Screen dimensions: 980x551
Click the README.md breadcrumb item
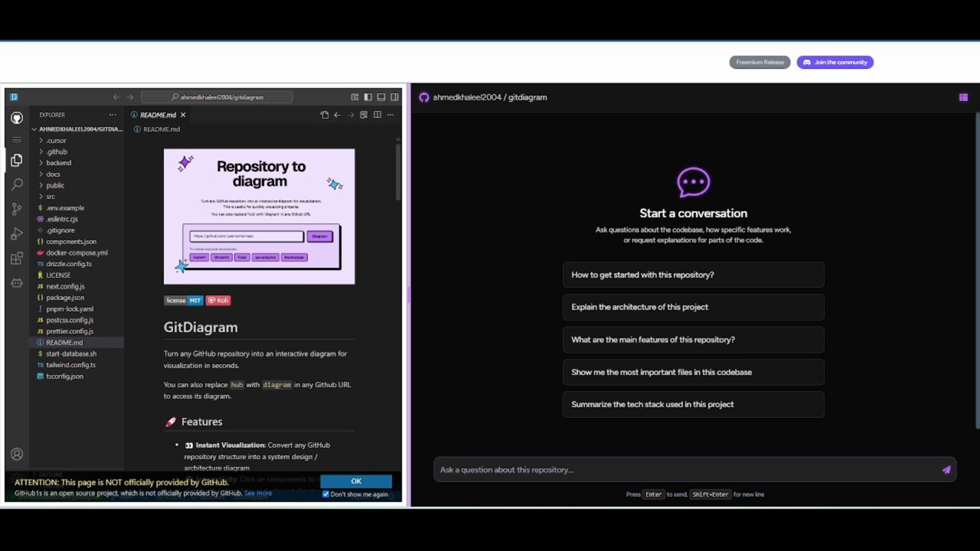(x=157, y=129)
